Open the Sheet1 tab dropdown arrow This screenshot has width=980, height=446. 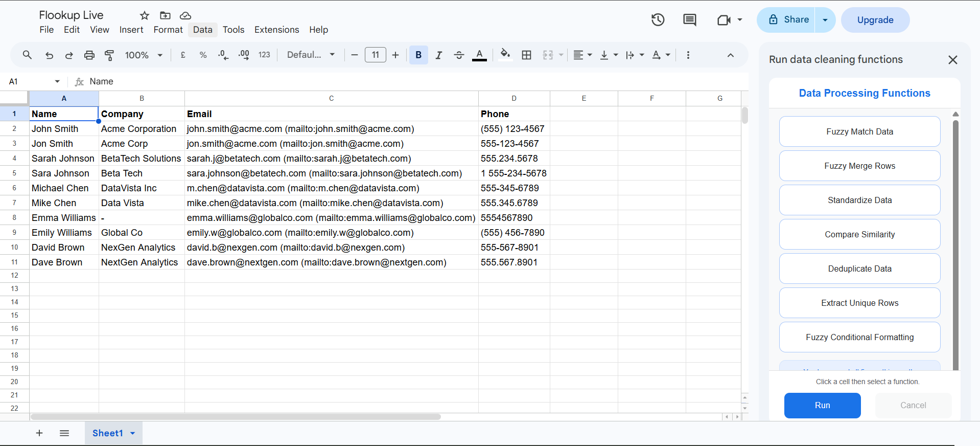[x=133, y=433]
